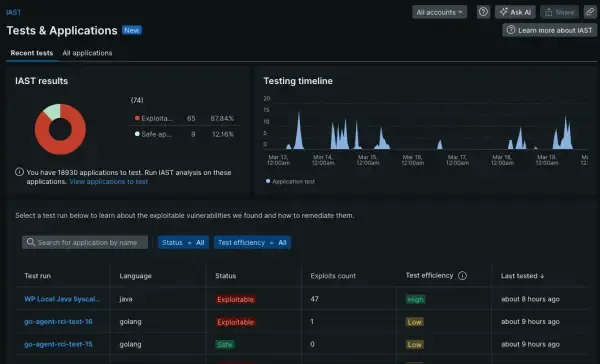Click the help question mark icon
The width and height of the screenshot is (600, 364).
483,12
